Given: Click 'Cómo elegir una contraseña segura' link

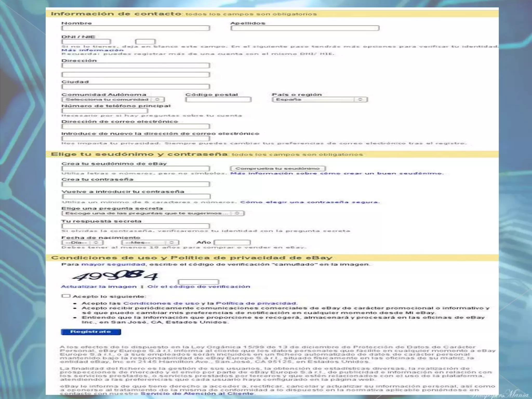Looking at the screenshot, I should pyautogui.click(x=310, y=202).
